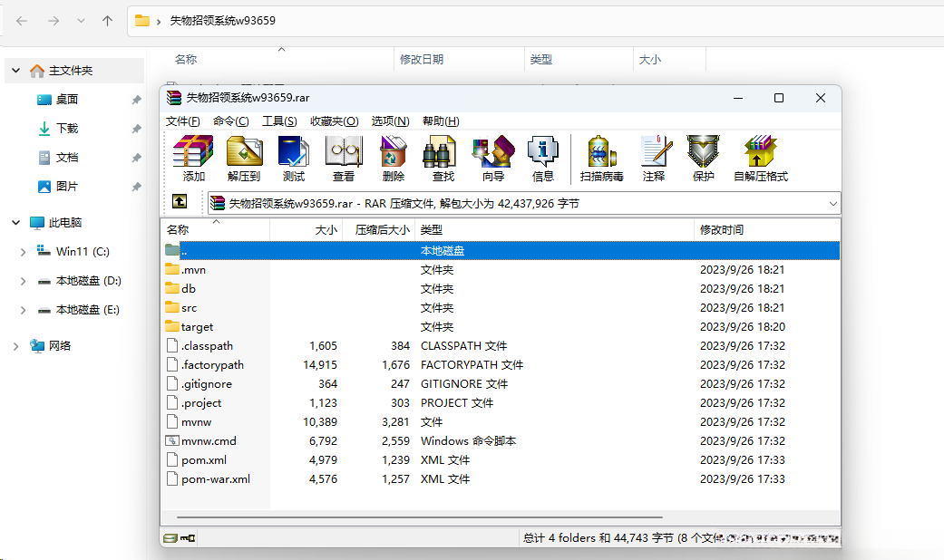944x560 pixels.
Task: Unpin Desktop (桌面) using its pin icon
Action: [x=136, y=100]
